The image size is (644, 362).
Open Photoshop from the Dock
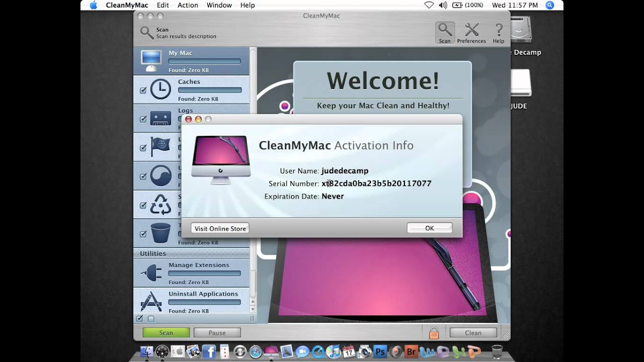pyautogui.click(x=380, y=351)
